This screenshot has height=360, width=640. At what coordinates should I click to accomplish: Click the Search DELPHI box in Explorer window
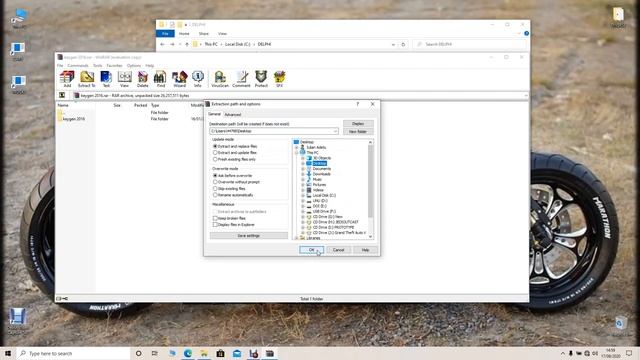click(469, 44)
